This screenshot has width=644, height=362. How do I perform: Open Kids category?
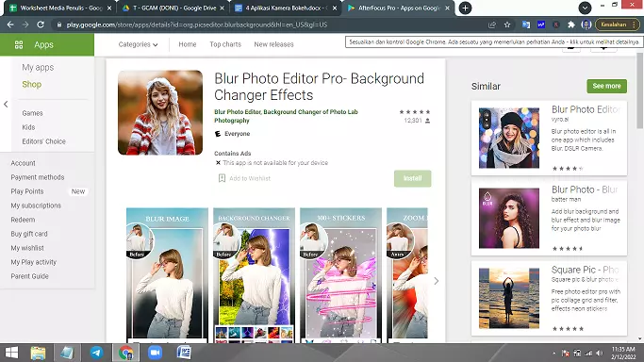pyautogui.click(x=28, y=127)
